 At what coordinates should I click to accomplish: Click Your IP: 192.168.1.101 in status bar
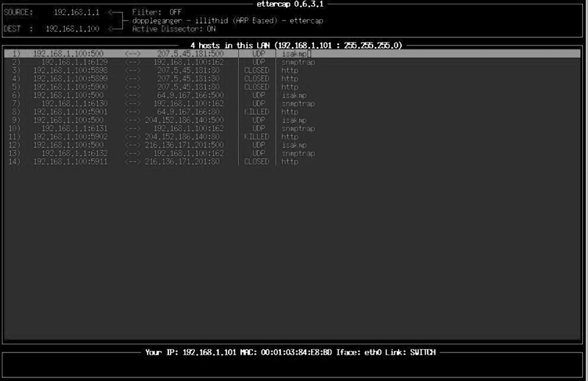coord(191,352)
